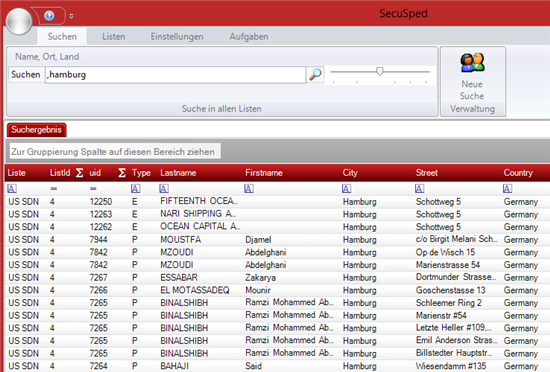Click the street Marienstr #54 cell

point(441,315)
